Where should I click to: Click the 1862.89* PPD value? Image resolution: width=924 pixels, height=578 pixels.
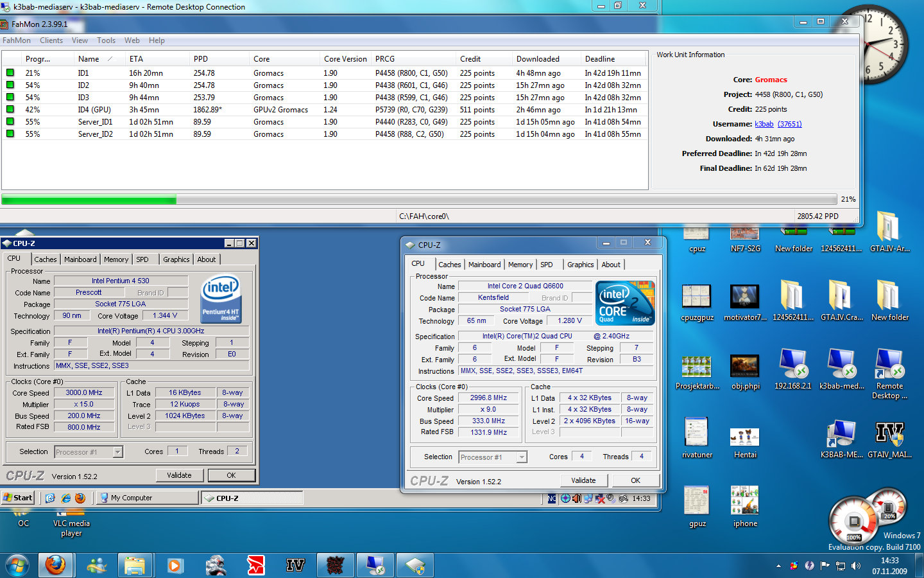208,110
